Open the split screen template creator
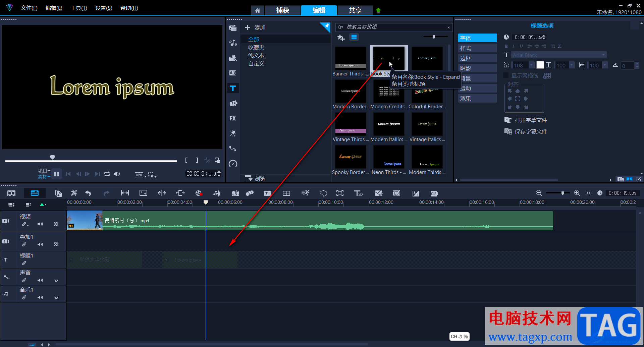Viewport: 644px width, 347px height. click(286, 193)
